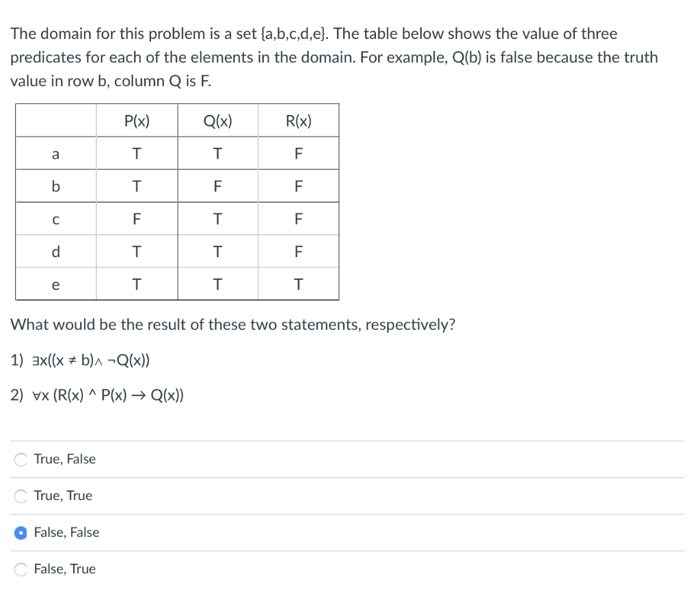Click statement 2 with the universal quantifier
Image resolution: width=700 pixels, height=600 pixels.
click(x=98, y=395)
